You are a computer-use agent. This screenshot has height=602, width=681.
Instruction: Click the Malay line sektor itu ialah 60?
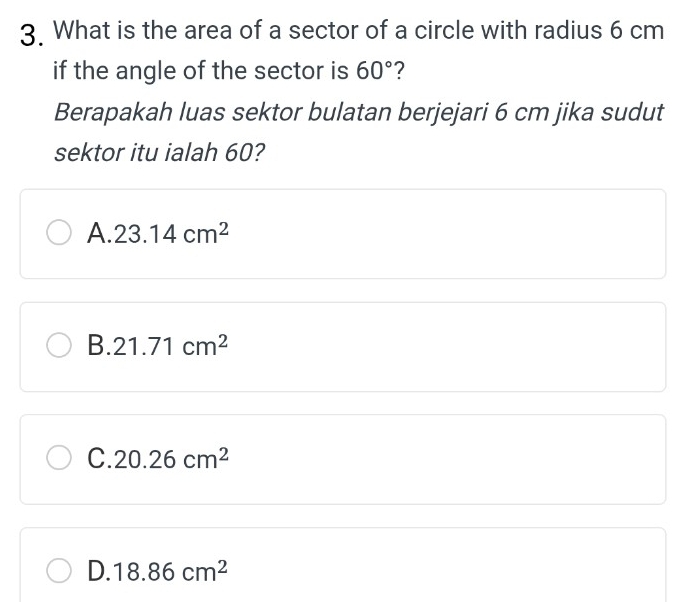coord(159,153)
